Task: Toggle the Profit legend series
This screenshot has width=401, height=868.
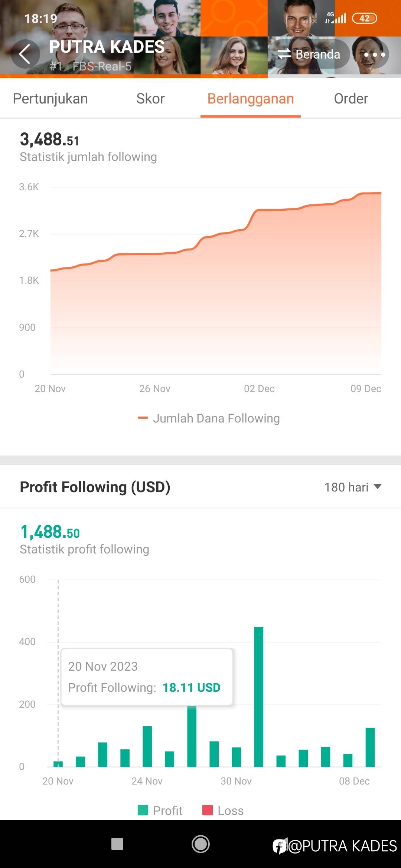Action: pyautogui.click(x=160, y=811)
